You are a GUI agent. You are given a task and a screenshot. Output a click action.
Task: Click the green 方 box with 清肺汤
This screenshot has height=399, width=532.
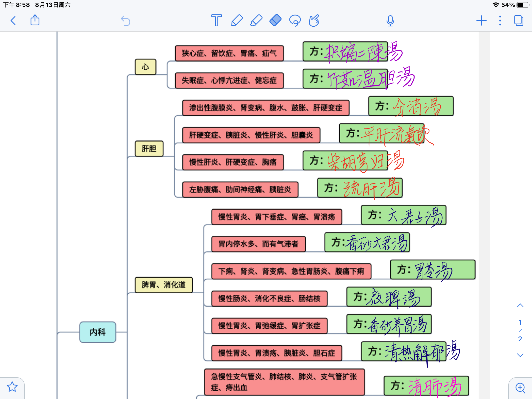(426, 385)
